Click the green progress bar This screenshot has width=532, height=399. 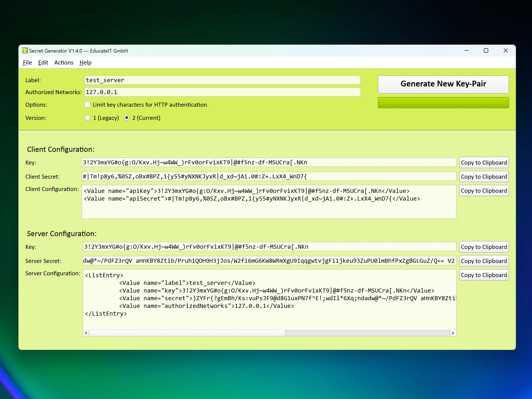443,103
